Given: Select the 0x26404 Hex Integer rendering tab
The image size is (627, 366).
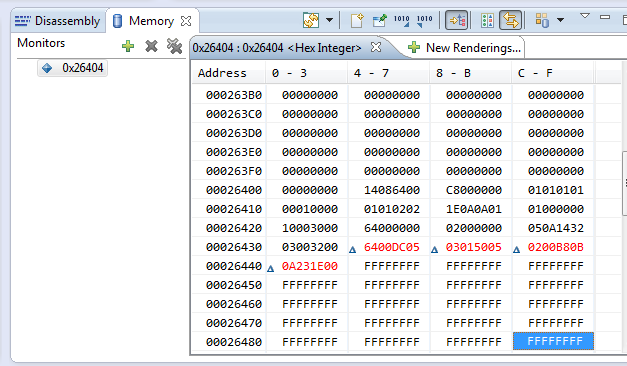Looking at the screenshot, I should click(277, 48).
